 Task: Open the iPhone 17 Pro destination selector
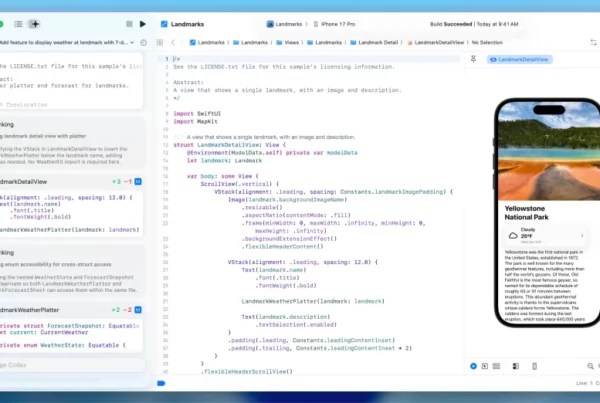pos(330,23)
